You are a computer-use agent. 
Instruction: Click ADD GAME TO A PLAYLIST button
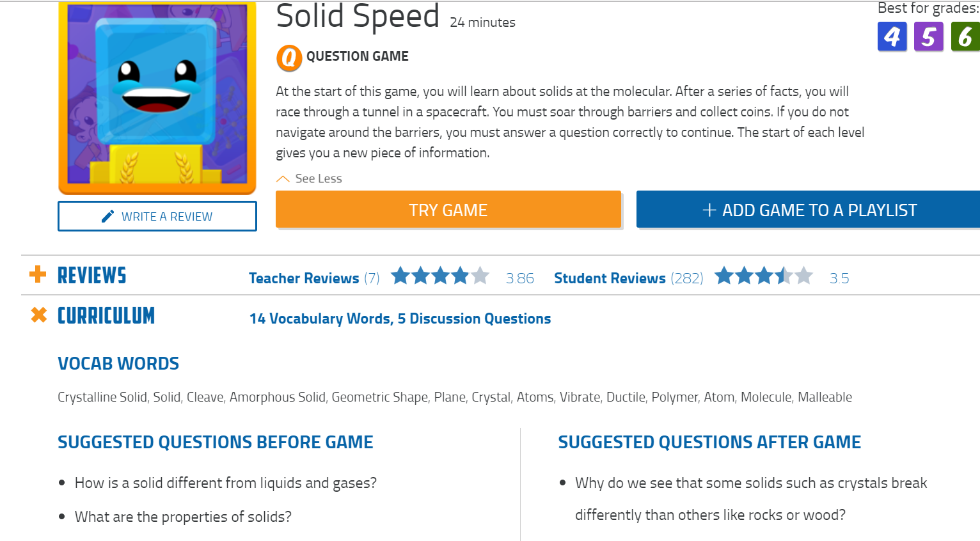[809, 209]
